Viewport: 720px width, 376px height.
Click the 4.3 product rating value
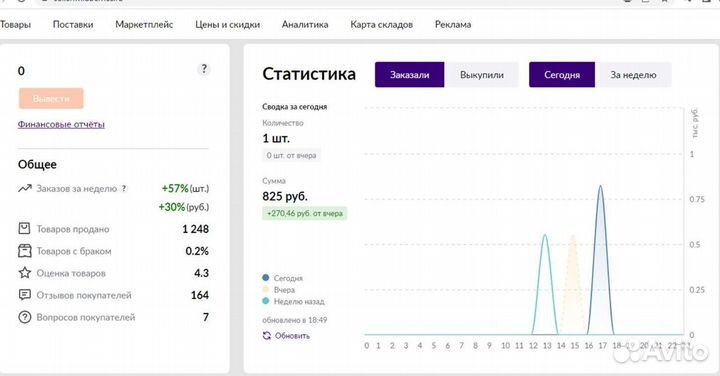click(202, 273)
